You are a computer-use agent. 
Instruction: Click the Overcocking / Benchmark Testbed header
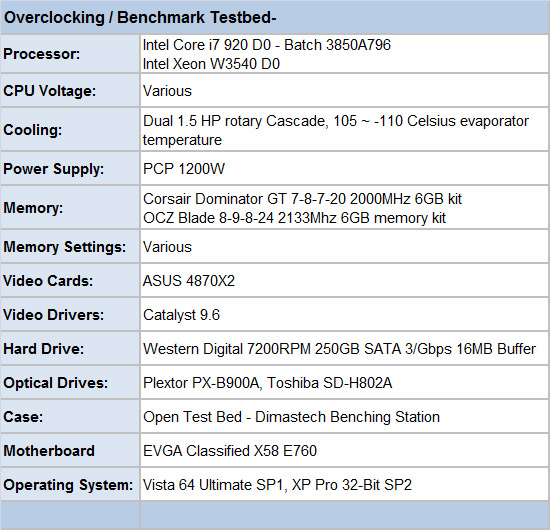[x=140, y=18]
